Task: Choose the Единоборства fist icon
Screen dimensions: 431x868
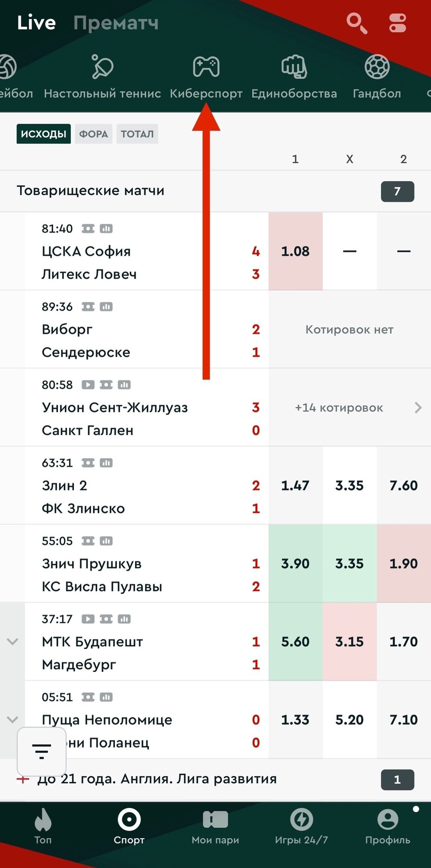Action: coord(294,67)
